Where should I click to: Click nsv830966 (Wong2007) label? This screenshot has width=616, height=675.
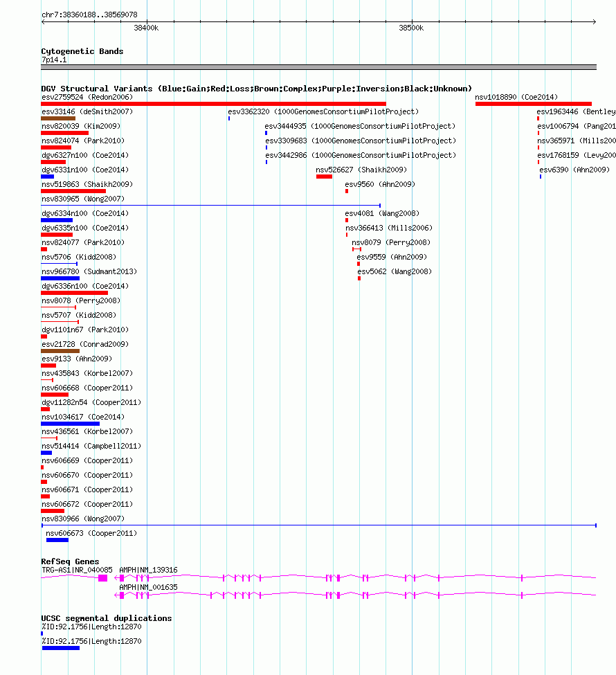(83, 519)
